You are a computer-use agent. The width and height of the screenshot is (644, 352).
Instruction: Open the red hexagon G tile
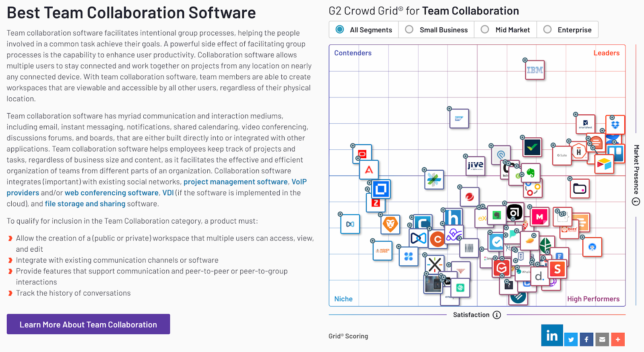[x=502, y=268]
